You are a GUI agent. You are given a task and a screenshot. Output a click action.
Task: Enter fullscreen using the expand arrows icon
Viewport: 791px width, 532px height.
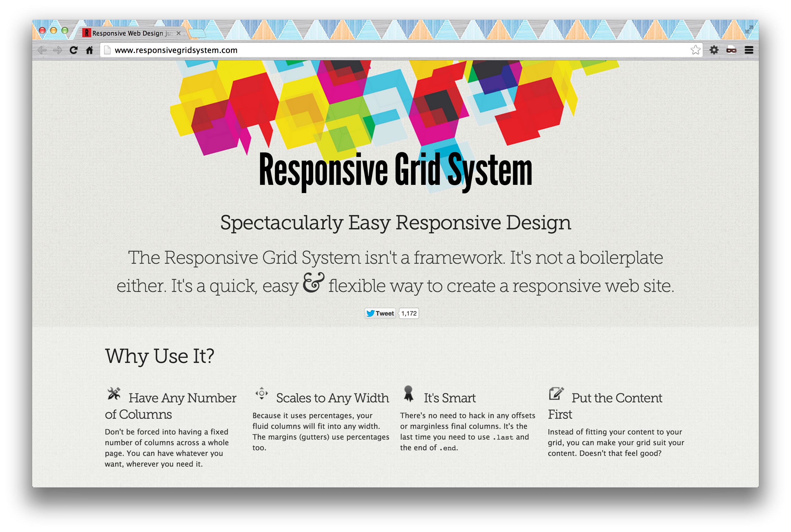pyautogui.click(x=749, y=30)
